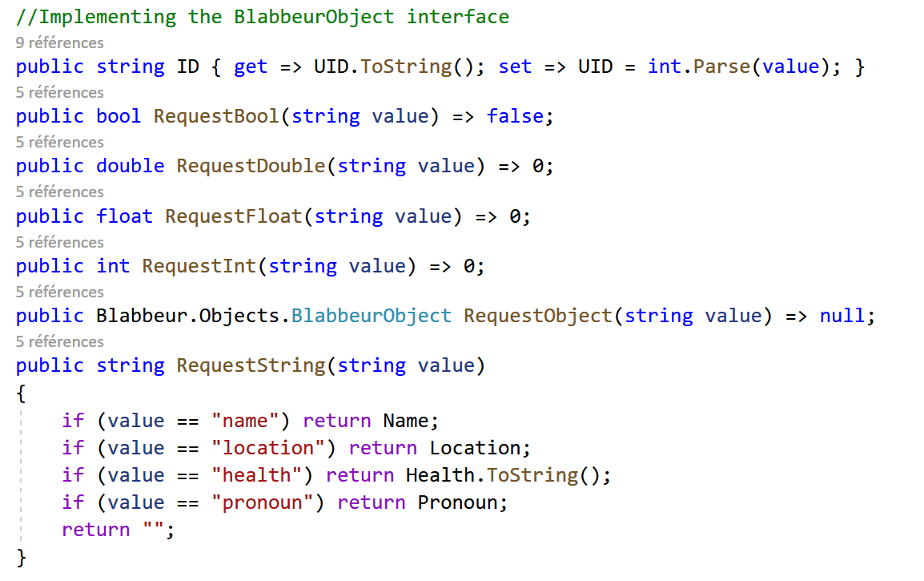Open "5 références" above RequestObject
This screenshot has width=924, height=581.
tap(59, 292)
